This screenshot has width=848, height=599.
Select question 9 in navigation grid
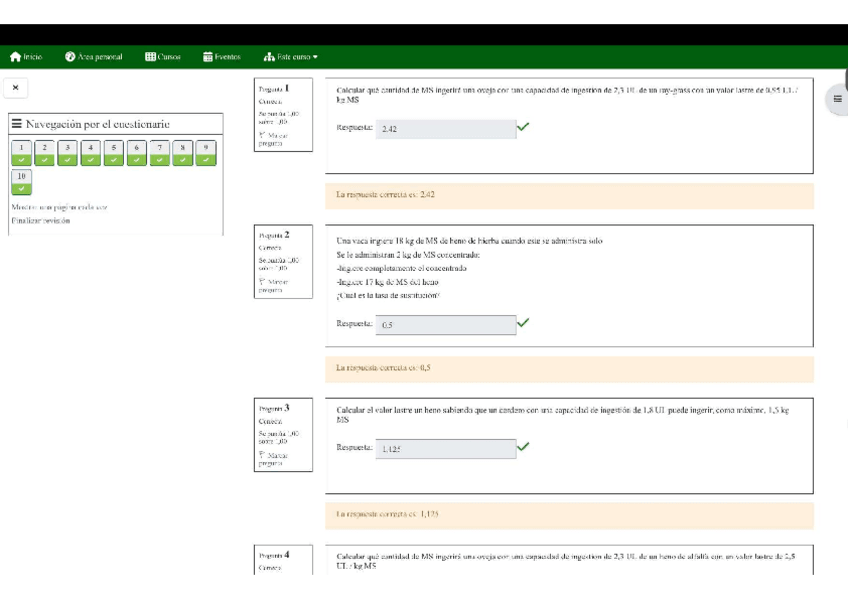[205, 152]
